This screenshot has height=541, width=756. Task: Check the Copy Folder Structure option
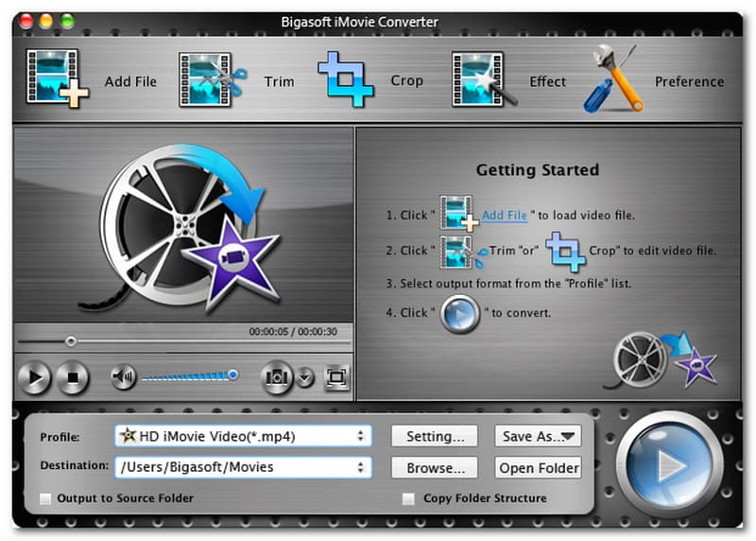tap(408, 498)
